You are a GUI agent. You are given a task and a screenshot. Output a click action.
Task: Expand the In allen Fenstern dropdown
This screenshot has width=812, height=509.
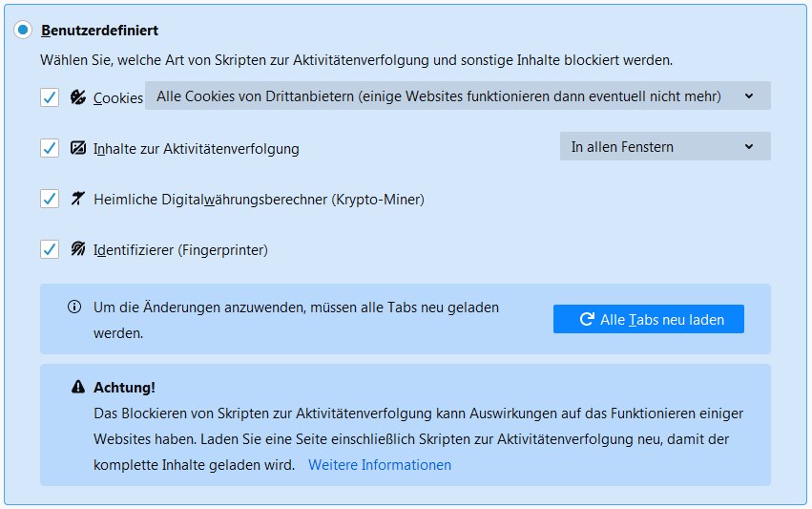[664, 147]
